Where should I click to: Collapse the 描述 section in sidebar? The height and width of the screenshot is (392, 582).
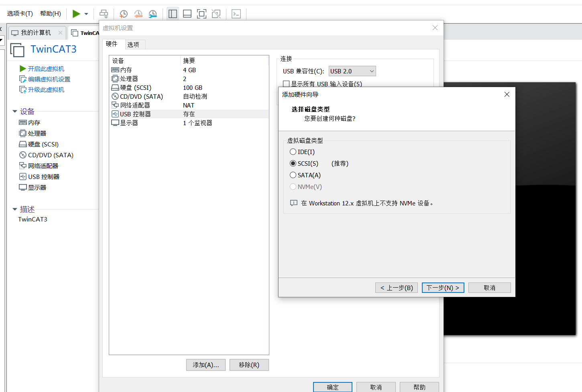[15, 209]
